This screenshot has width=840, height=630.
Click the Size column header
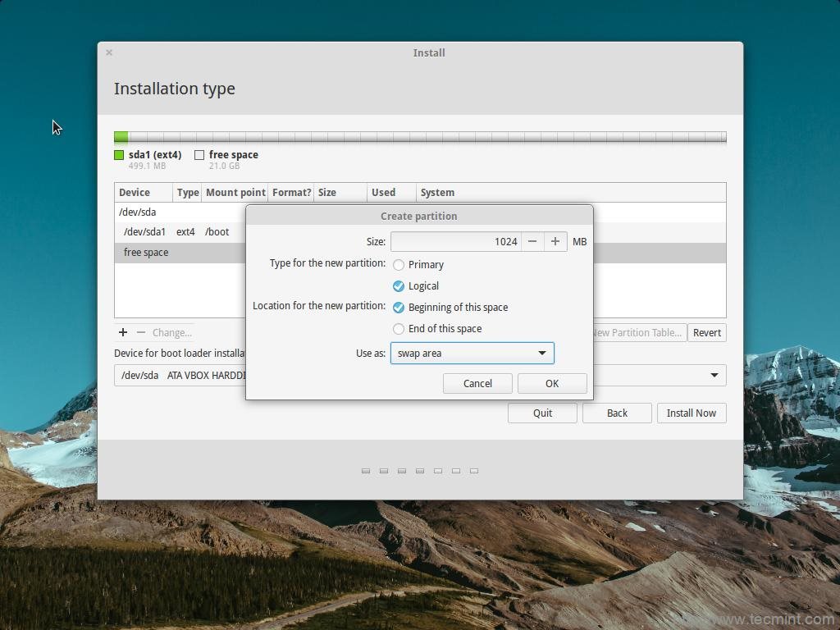340,192
